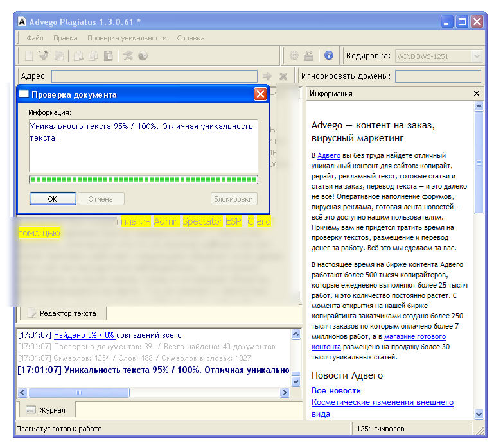Screen dimensions: 503x448
Task: Open the Справка menu
Action: 191,38
